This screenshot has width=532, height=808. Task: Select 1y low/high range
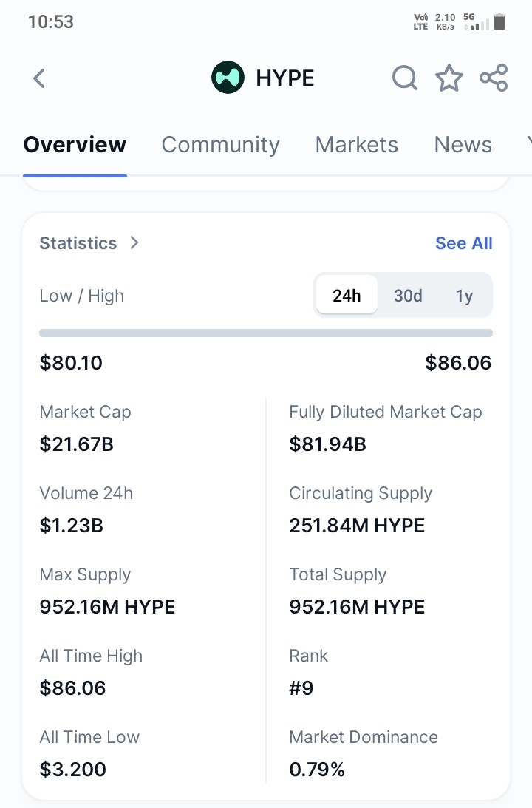click(x=464, y=295)
